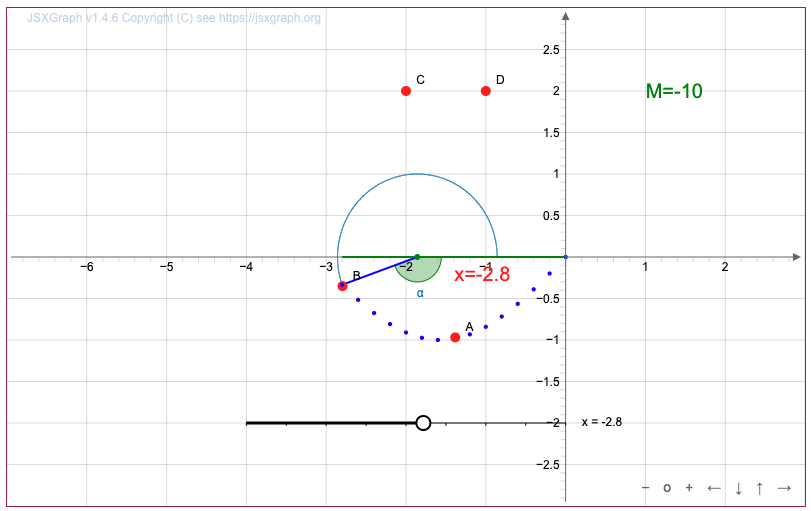Click the zoom out minus icon
This screenshot has width=811, height=511.
(645, 488)
